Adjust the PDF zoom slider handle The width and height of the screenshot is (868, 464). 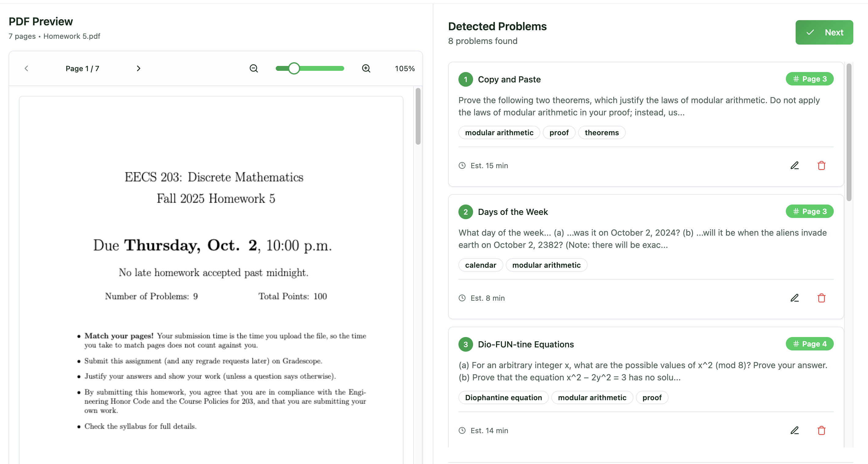pyautogui.click(x=294, y=68)
